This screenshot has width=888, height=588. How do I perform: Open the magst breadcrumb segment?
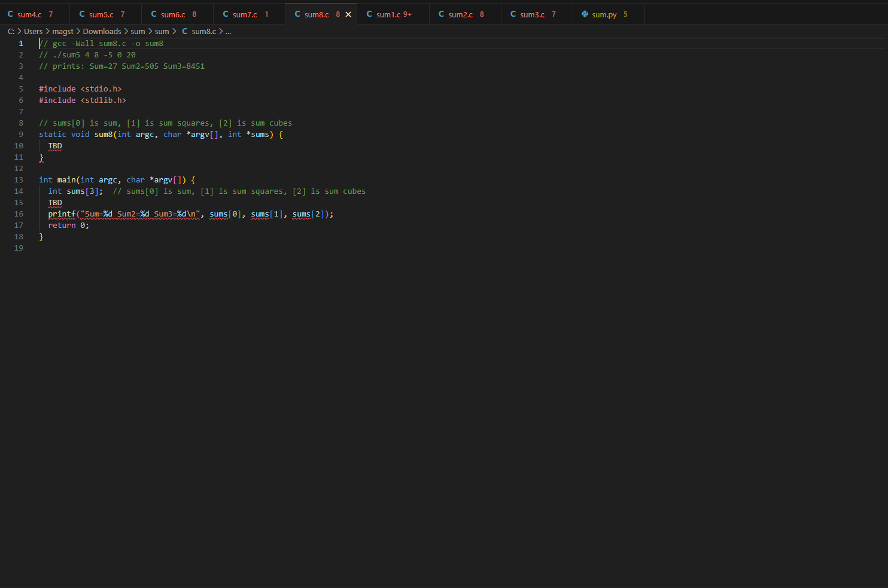tap(63, 32)
